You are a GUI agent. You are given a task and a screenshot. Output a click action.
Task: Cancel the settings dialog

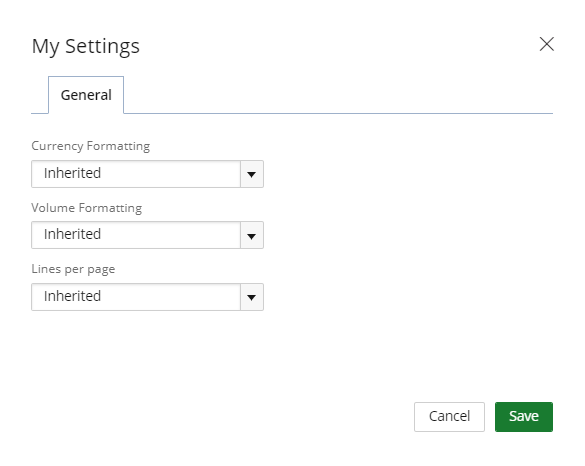click(449, 417)
